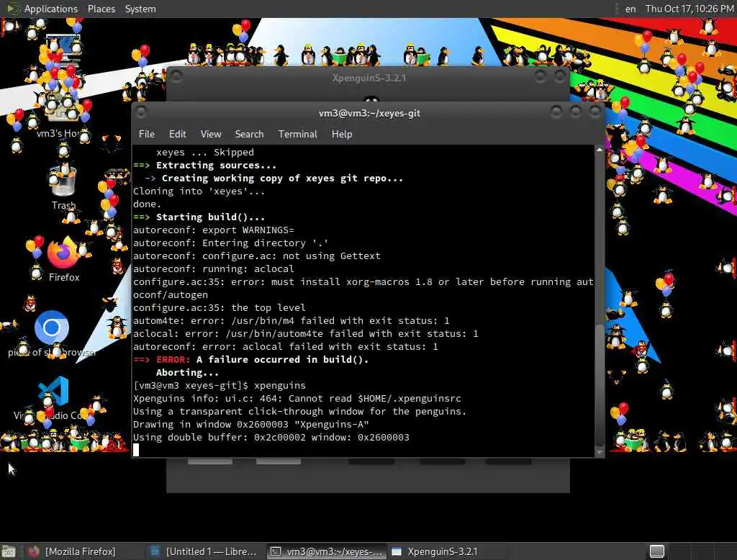This screenshot has height=560, width=737.
Task: Click the show desktop icon in bottom panel
Action: [x=9, y=551]
